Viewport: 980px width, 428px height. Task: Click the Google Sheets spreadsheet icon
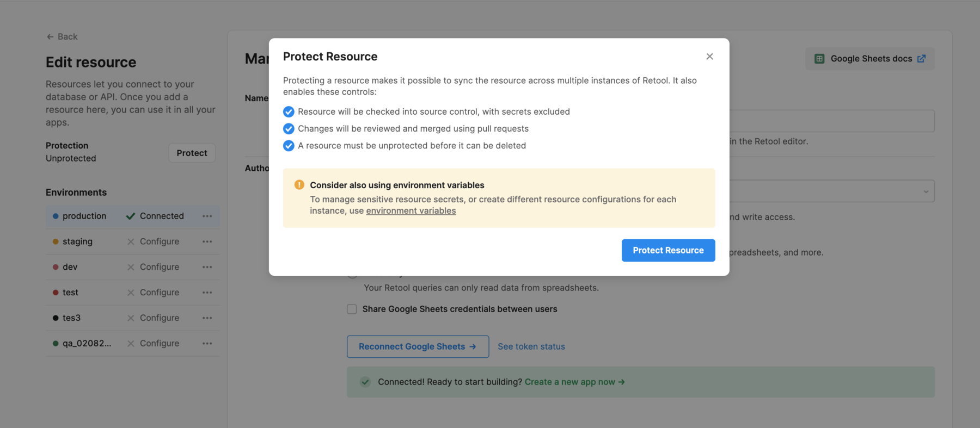pyautogui.click(x=819, y=59)
